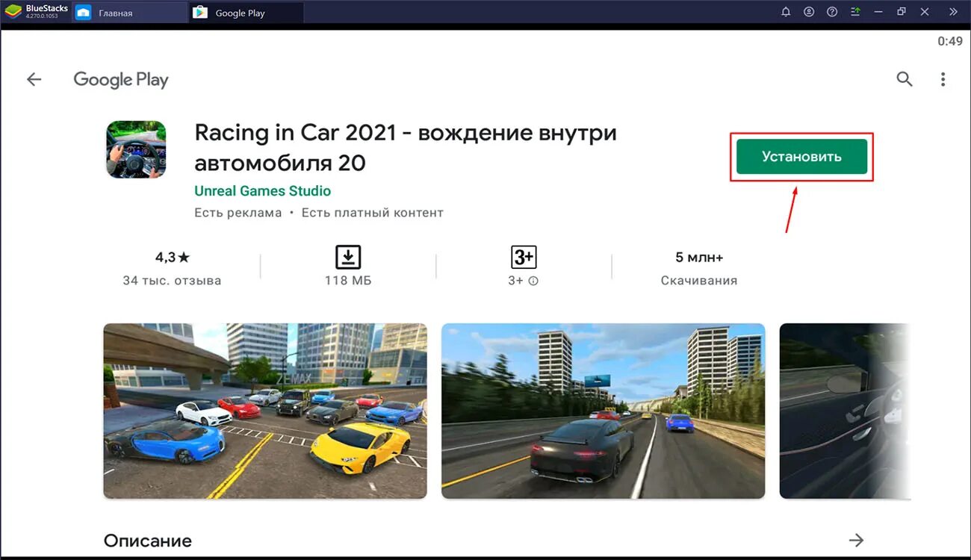Open Google Play search magnifier

[905, 79]
